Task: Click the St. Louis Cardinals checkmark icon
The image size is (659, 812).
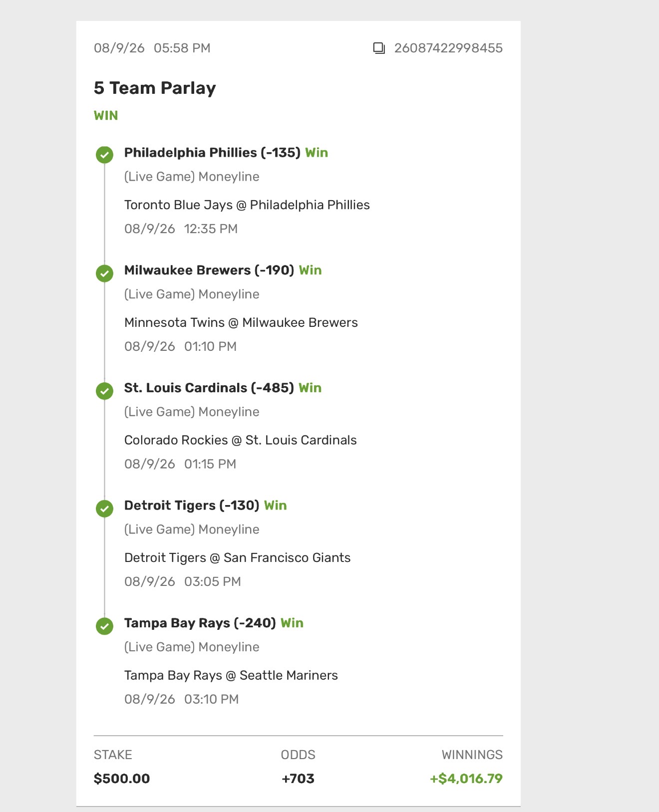Action: pos(104,391)
